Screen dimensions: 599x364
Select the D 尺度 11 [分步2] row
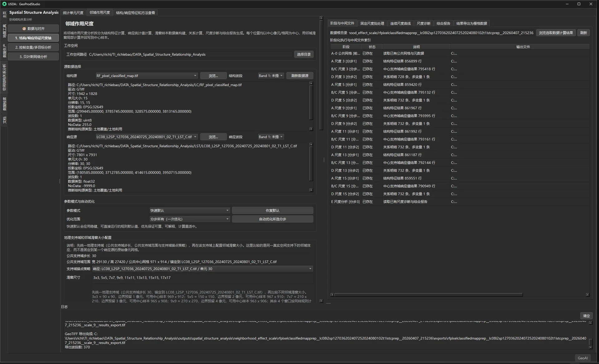tap(460, 147)
